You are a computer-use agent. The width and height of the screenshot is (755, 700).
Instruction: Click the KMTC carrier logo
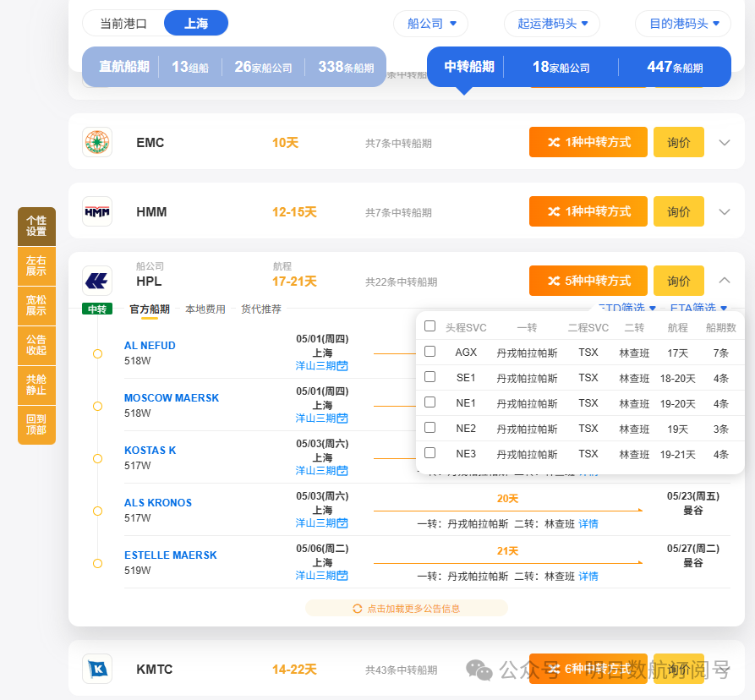coord(97,669)
